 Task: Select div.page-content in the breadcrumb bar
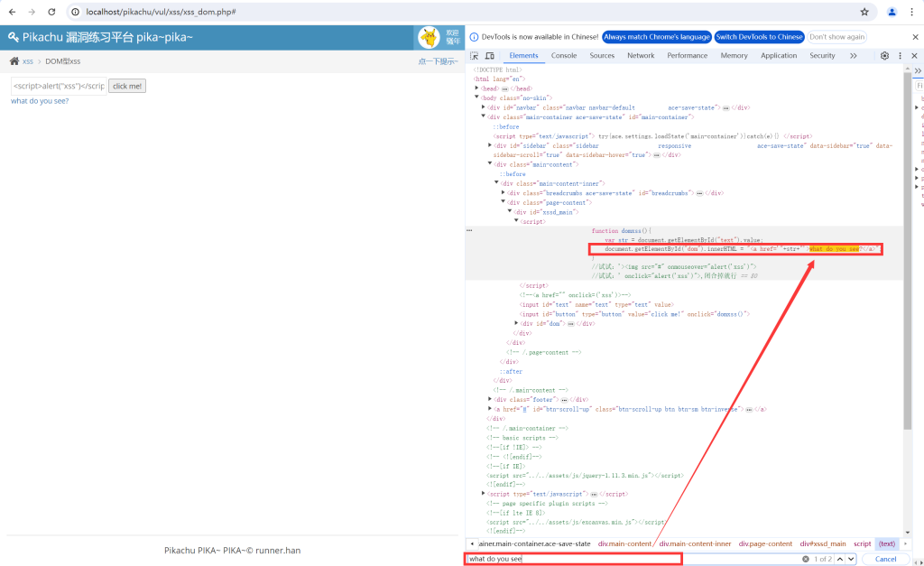point(765,543)
